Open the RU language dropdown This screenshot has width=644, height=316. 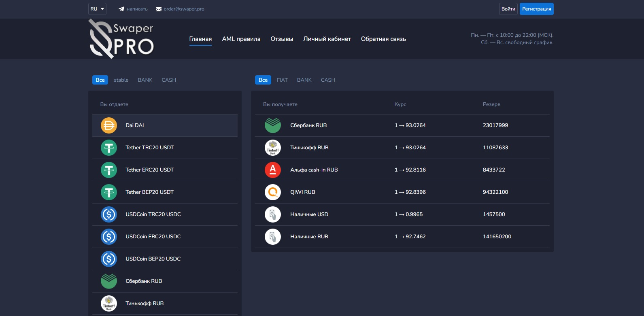(x=97, y=9)
